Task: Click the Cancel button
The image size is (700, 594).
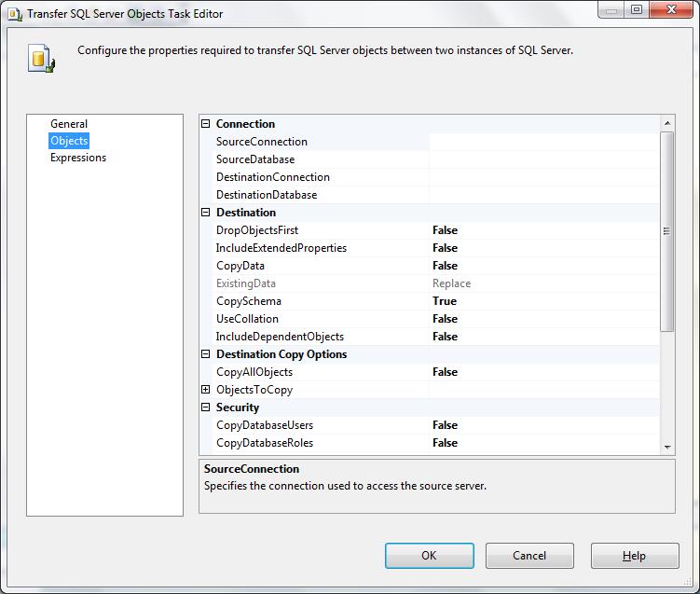Action: (x=529, y=556)
